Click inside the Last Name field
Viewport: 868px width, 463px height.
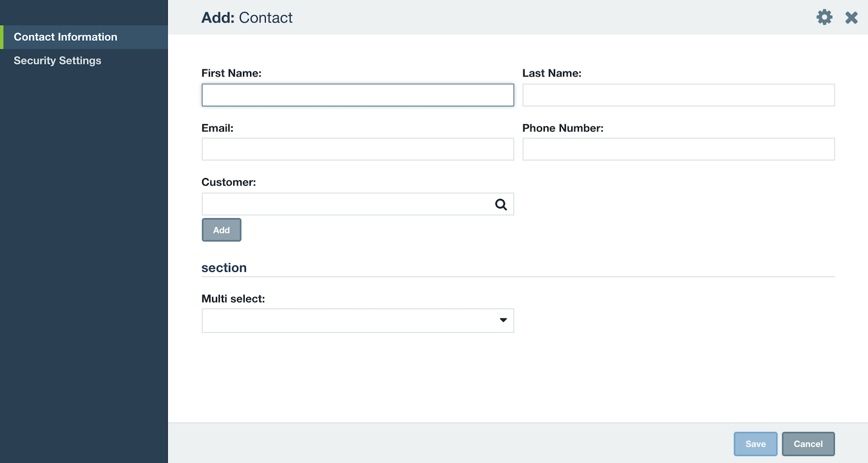(678, 94)
